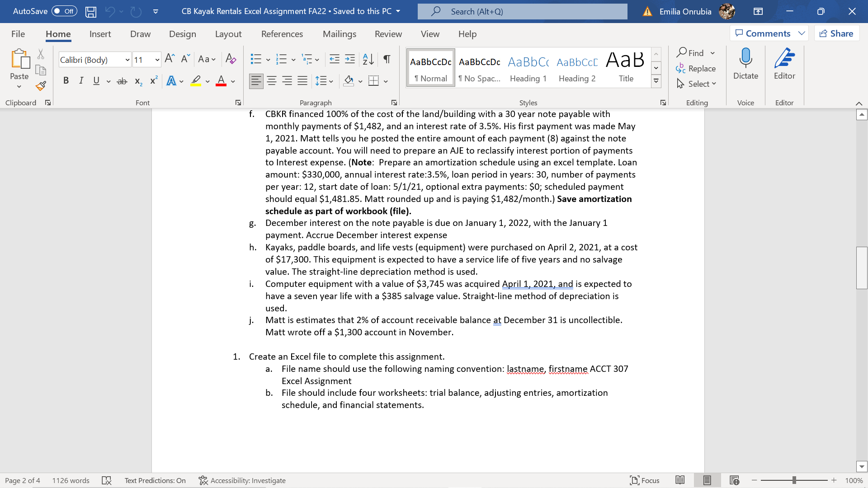Click the Save icon in title bar
Image resolution: width=868 pixels, height=488 pixels.
91,12
